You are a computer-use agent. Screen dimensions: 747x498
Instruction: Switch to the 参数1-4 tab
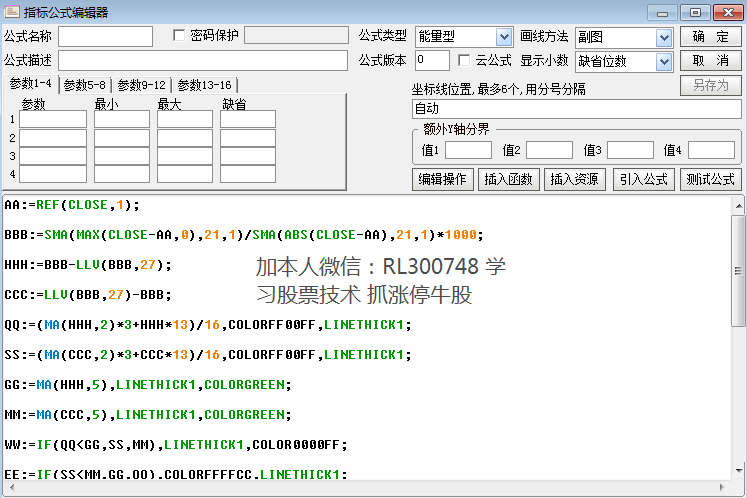click(31, 84)
